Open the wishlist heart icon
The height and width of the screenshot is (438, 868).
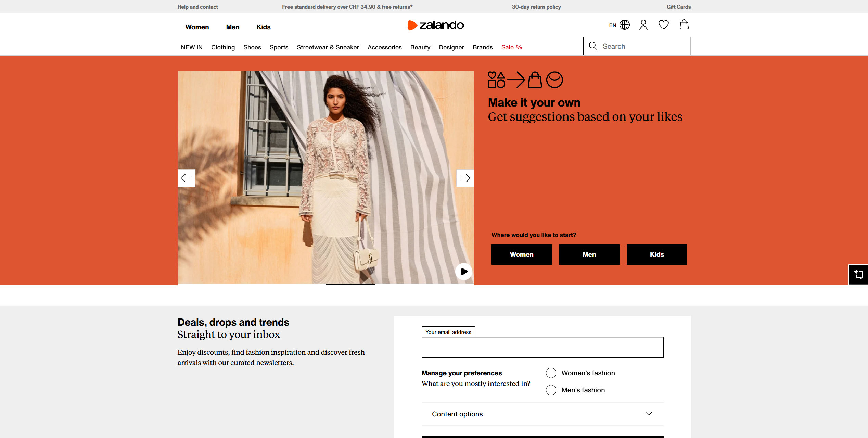tap(664, 25)
